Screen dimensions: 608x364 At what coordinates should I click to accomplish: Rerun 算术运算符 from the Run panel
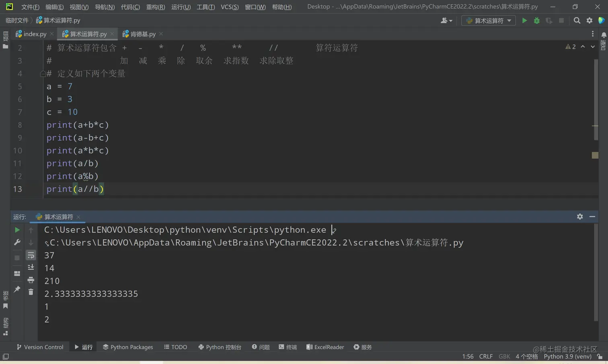click(x=17, y=230)
